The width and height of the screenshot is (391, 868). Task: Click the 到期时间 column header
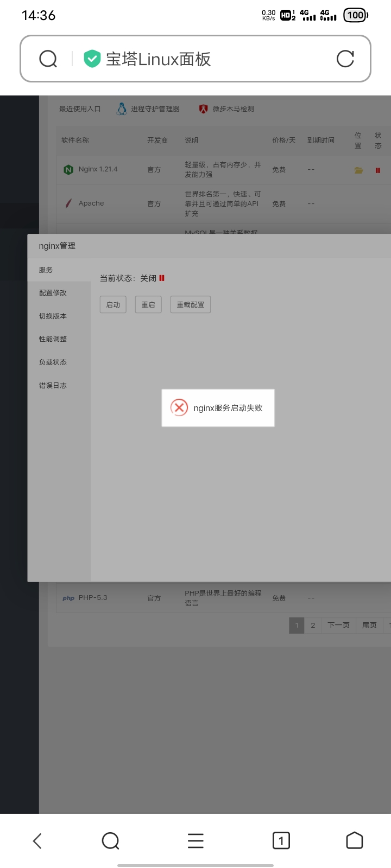pyautogui.click(x=321, y=141)
